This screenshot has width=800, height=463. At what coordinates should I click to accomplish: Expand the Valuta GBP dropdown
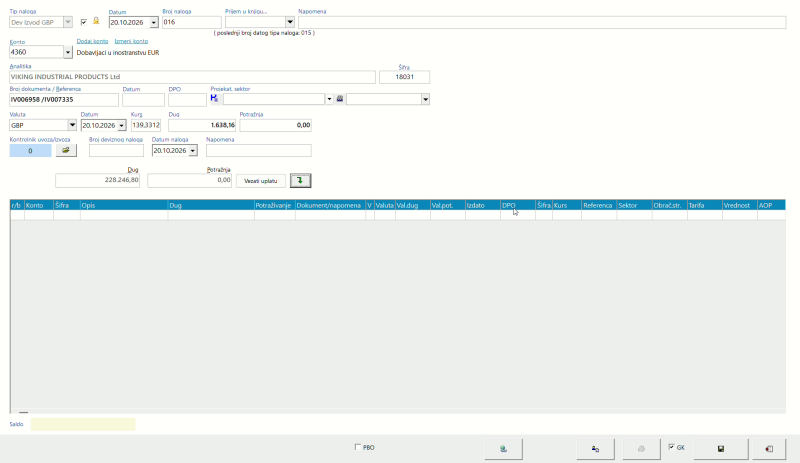pyautogui.click(x=72, y=125)
